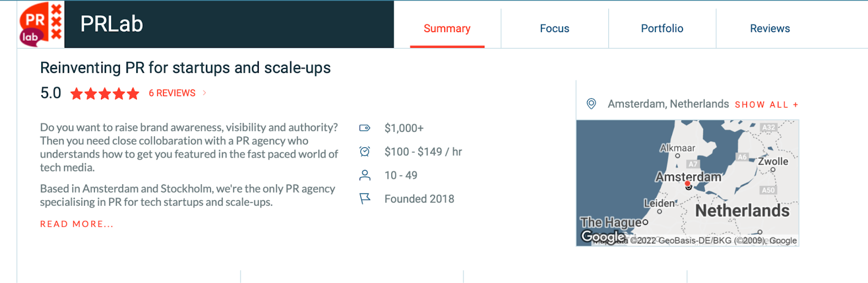Expand description with READ MORE...
The height and width of the screenshot is (283, 868).
(x=77, y=224)
